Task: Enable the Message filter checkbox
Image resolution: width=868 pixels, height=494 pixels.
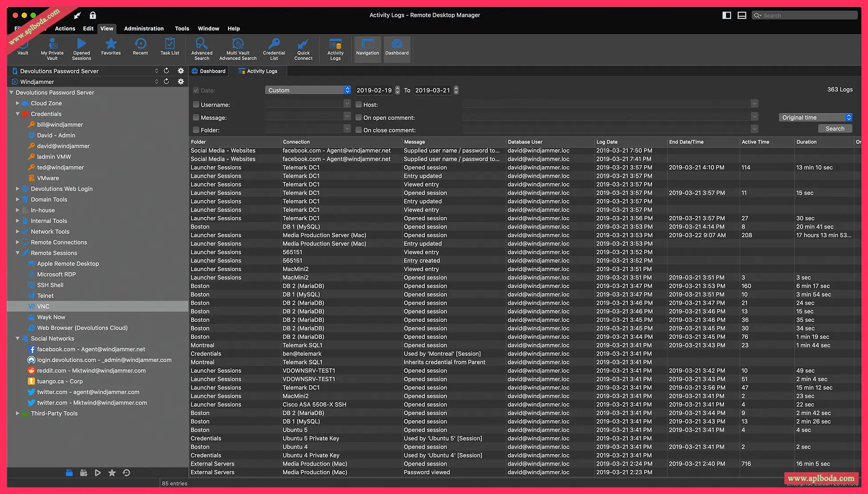Action: tap(196, 117)
